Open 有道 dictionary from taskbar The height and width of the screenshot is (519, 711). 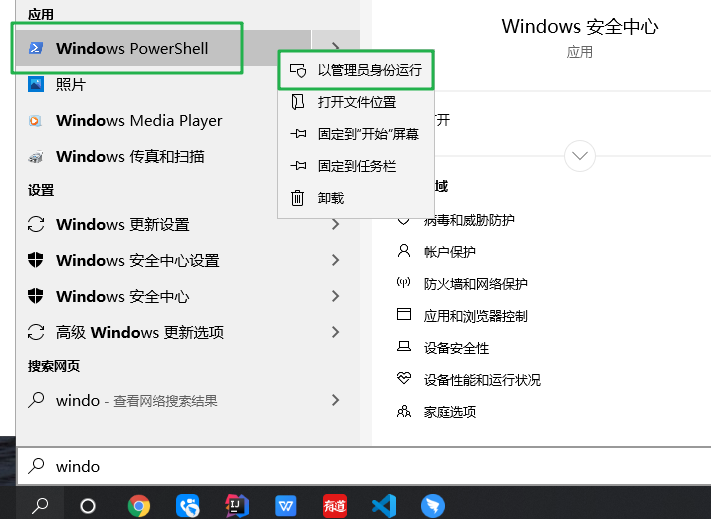(335, 505)
